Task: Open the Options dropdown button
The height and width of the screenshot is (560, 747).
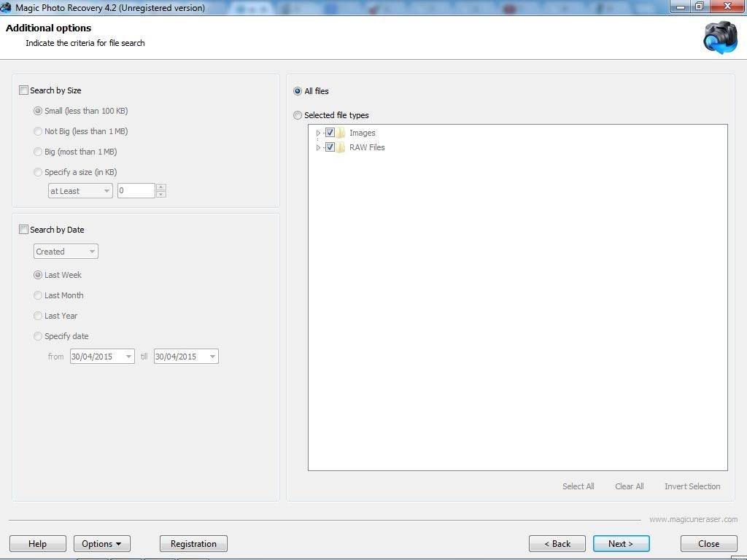Action: tap(102, 544)
